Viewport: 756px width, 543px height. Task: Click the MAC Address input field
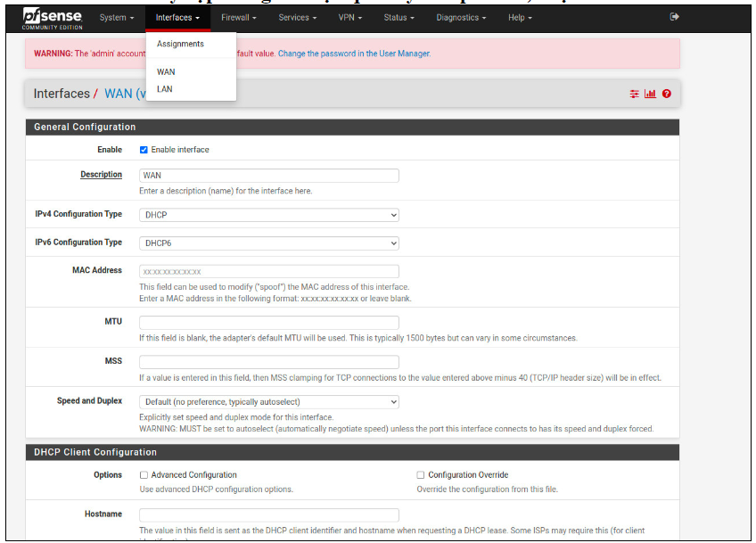[x=268, y=272]
